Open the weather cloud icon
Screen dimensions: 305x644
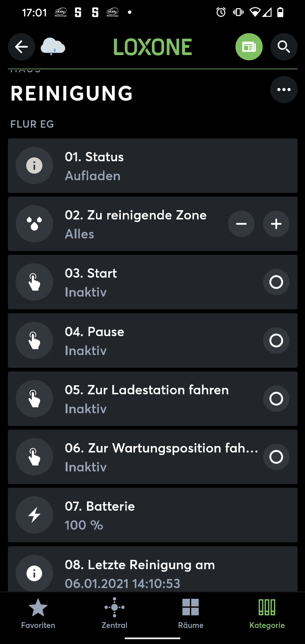point(53,47)
